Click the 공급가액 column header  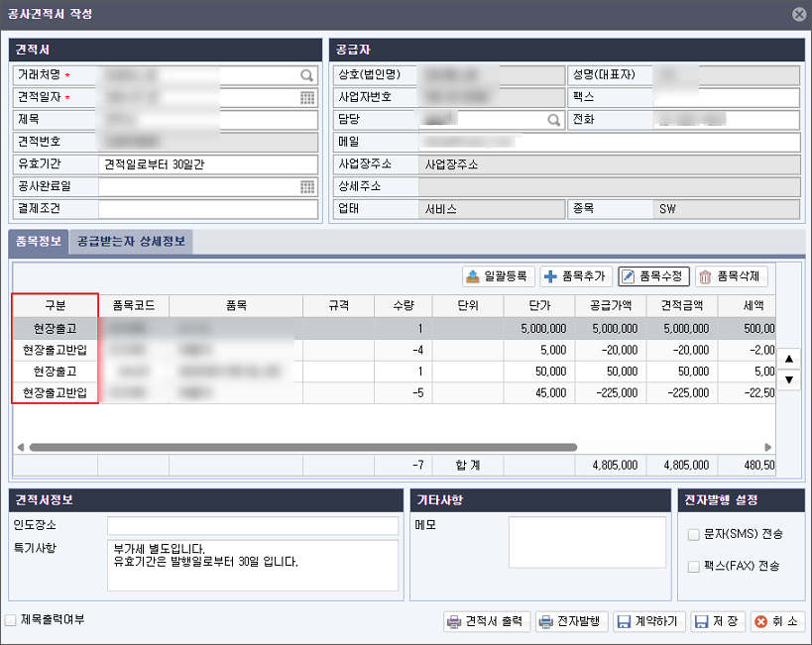(x=611, y=306)
